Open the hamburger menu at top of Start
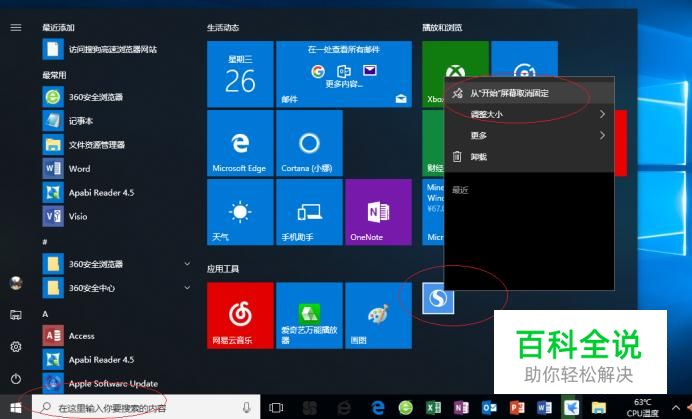This screenshot has width=692, height=419. coord(16,27)
